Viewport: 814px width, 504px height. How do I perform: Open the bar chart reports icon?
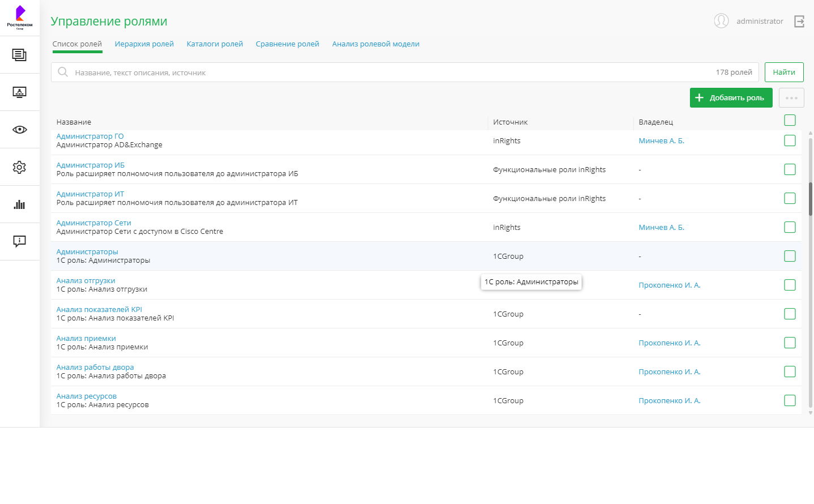[19, 204]
